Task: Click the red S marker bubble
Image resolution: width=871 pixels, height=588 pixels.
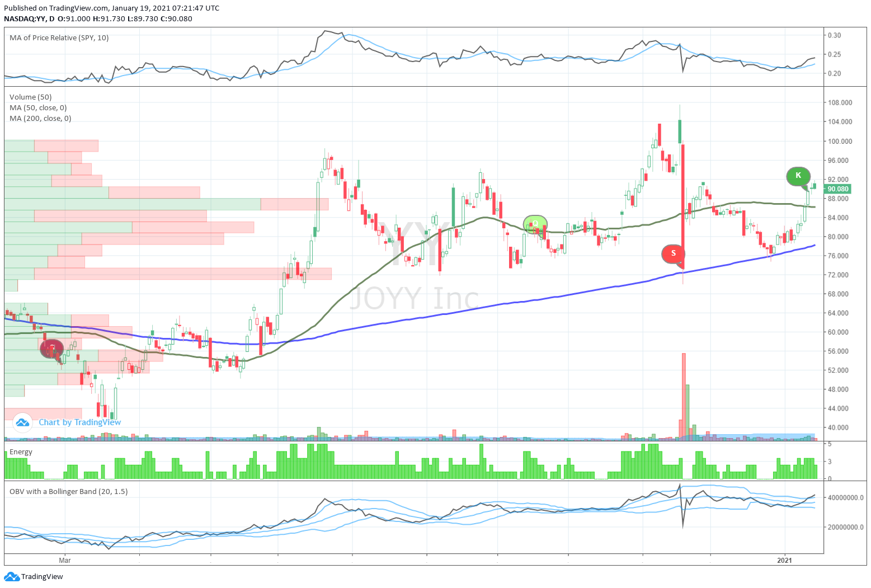Action: (x=674, y=253)
